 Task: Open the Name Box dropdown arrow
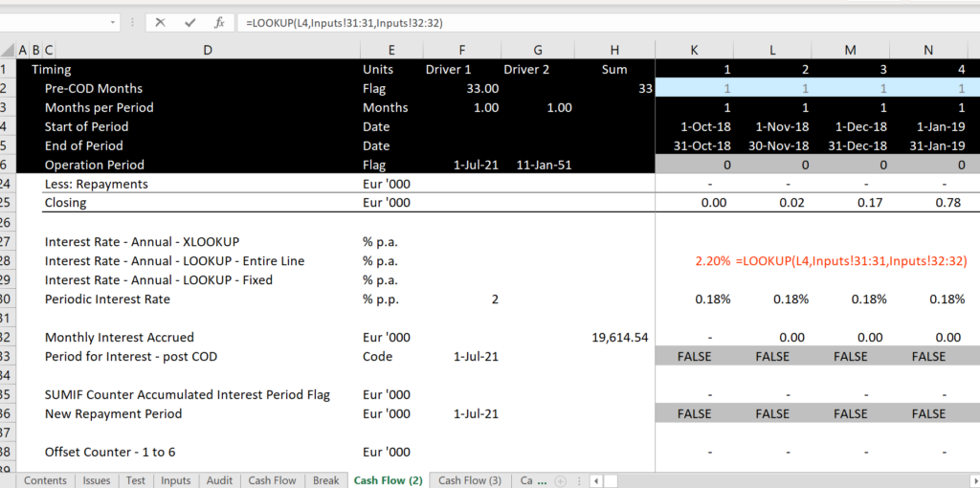[114, 22]
